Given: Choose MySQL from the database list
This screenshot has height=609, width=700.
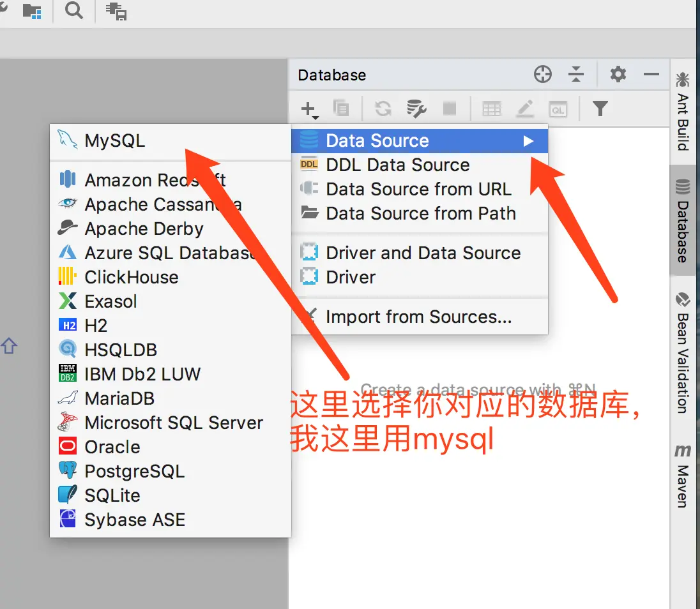Looking at the screenshot, I should tap(170, 140).
